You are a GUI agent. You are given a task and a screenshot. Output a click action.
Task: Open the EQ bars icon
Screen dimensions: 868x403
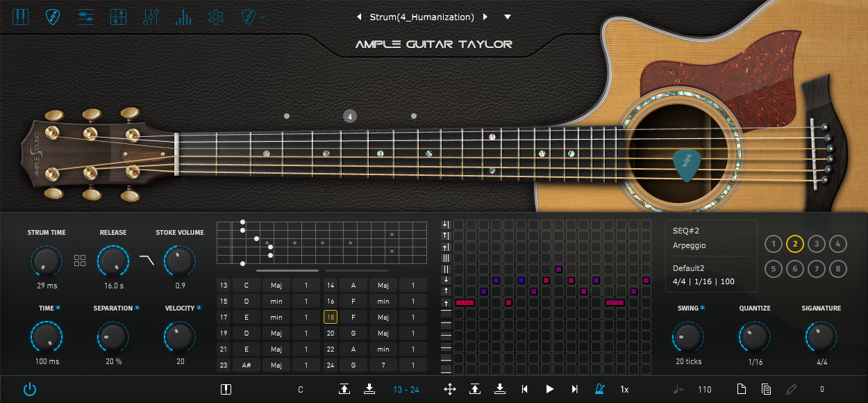[x=183, y=17]
